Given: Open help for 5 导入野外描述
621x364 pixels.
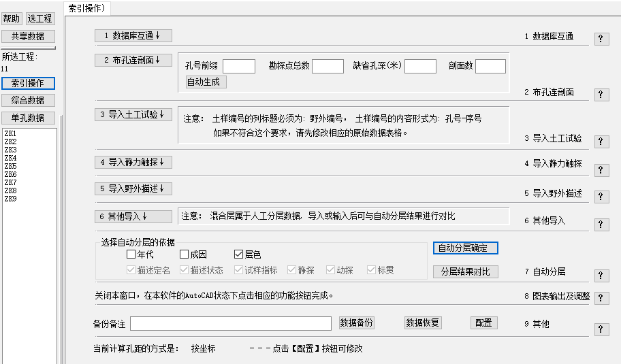Looking at the screenshot, I should (x=601, y=197).
